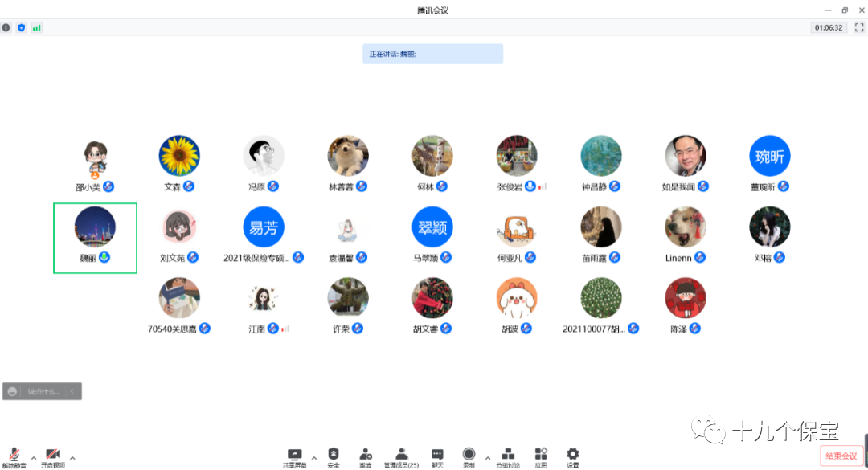Image resolution: width=868 pixels, height=470 pixels.
Task: Unmute microphone with 解除静音 button
Action: pyautogui.click(x=13, y=457)
